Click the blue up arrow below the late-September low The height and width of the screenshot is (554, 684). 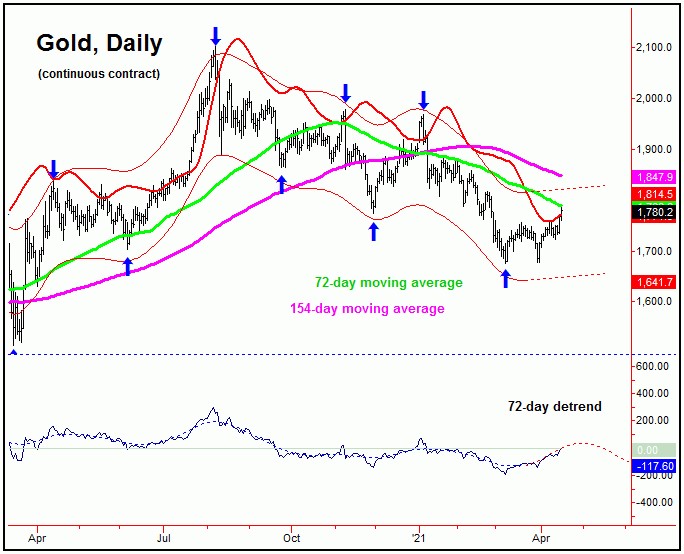[282, 185]
